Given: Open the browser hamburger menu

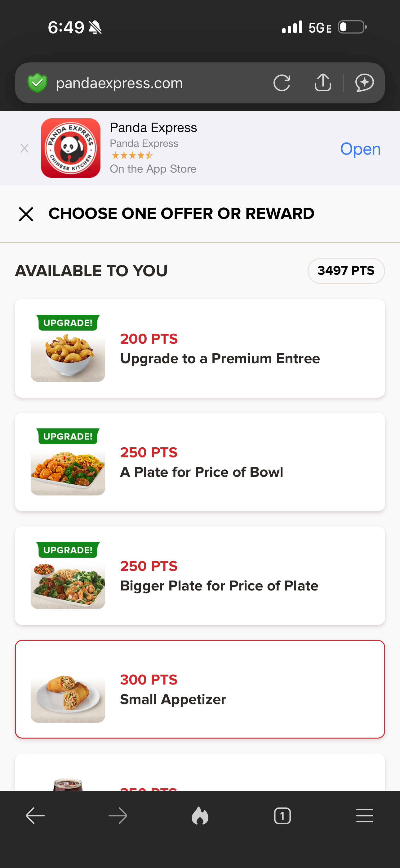Looking at the screenshot, I should [364, 816].
